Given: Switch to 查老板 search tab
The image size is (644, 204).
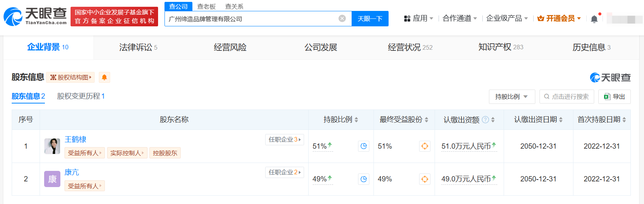Looking at the screenshot, I should point(206,6).
